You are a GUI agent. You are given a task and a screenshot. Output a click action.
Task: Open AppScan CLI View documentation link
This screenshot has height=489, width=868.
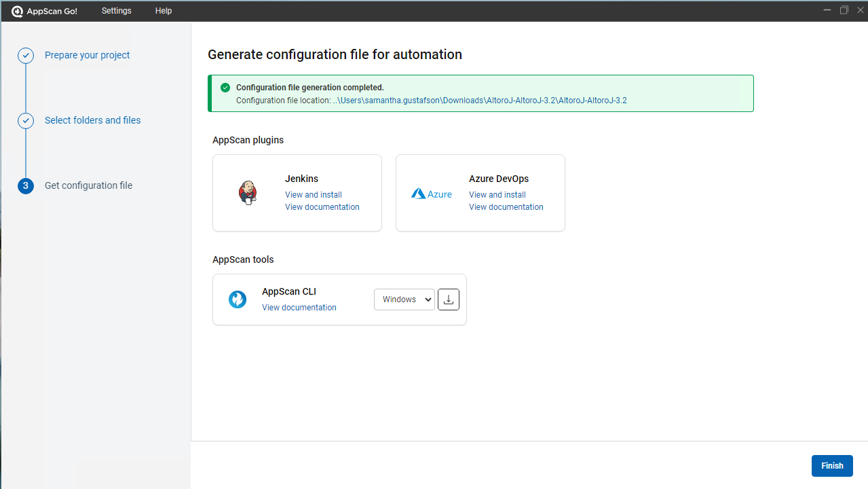[x=299, y=308]
